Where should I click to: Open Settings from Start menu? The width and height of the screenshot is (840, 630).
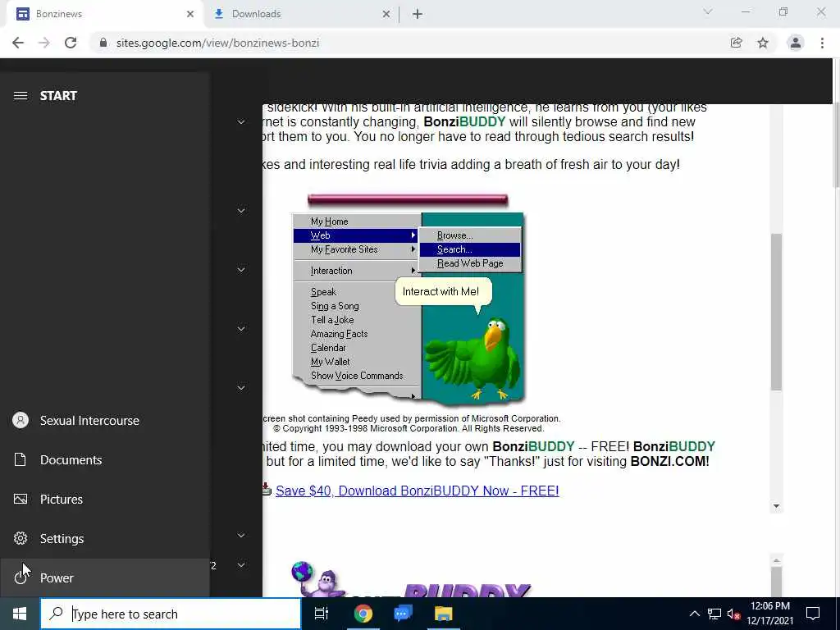[x=104, y=538]
